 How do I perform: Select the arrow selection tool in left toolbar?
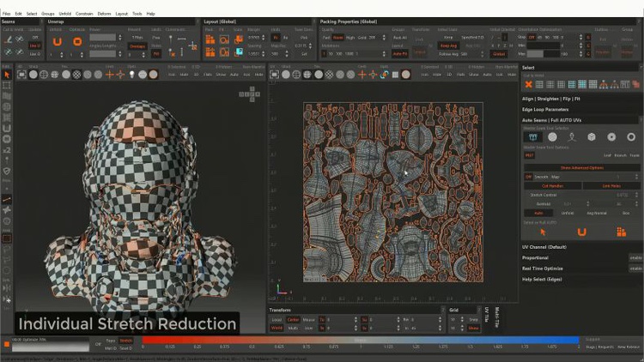(7, 75)
